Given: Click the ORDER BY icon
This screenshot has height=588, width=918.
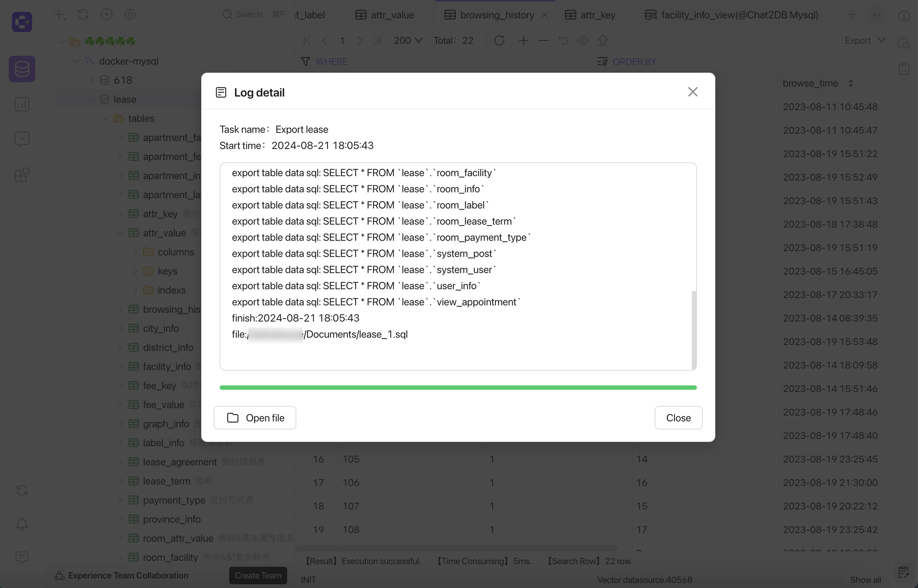Looking at the screenshot, I should pos(602,62).
